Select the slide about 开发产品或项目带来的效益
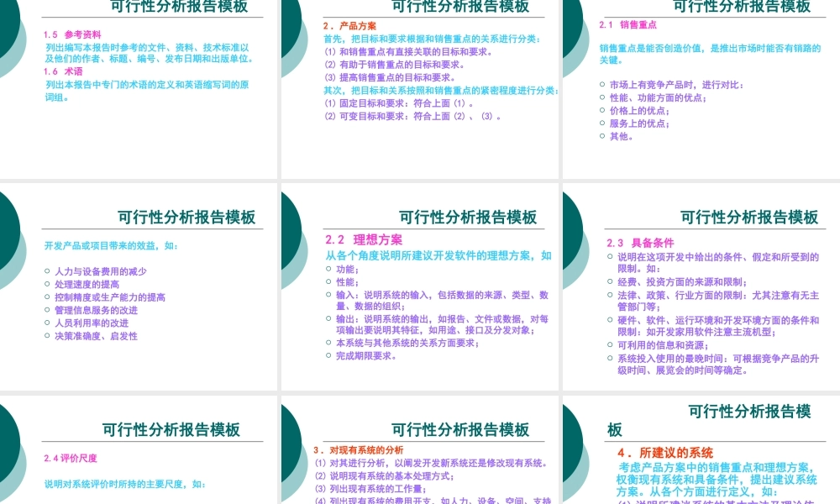This screenshot has height=504, width=840. click(139, 287)
